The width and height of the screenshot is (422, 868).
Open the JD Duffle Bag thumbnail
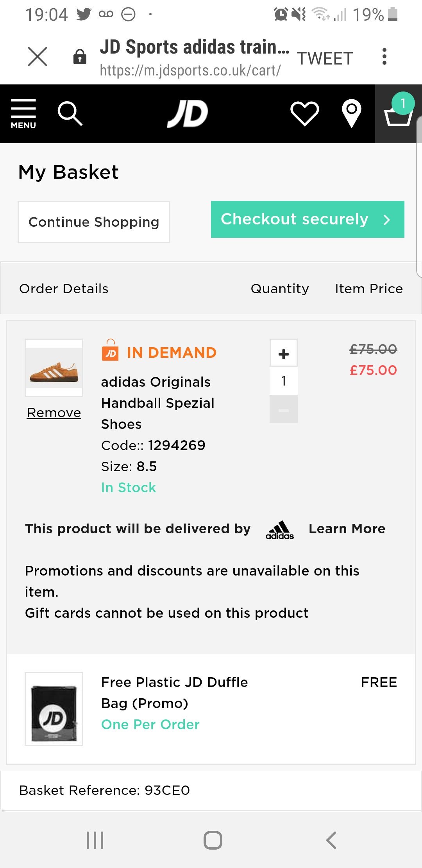pyautogui.click(x=54, y=709)
